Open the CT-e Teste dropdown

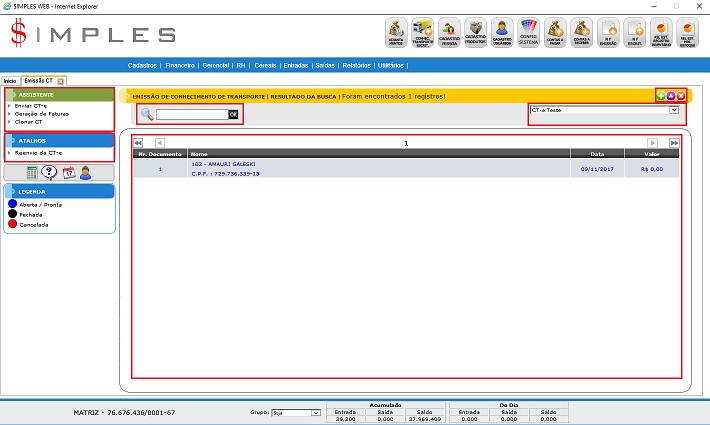605,110
